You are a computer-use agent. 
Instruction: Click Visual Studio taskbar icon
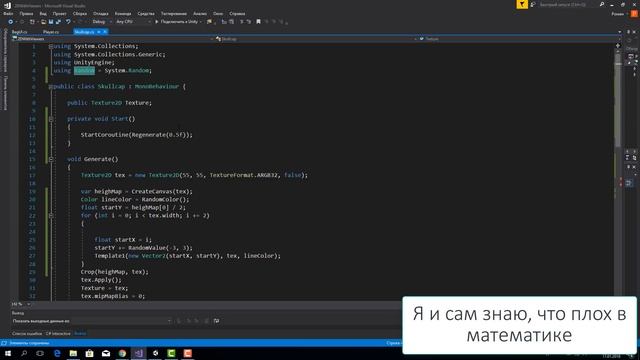[x=138, y=353]
